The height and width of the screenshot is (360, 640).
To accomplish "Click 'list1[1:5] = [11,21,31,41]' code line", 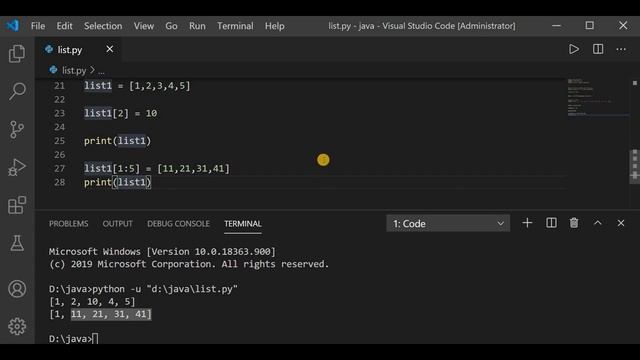I will 157,168.
